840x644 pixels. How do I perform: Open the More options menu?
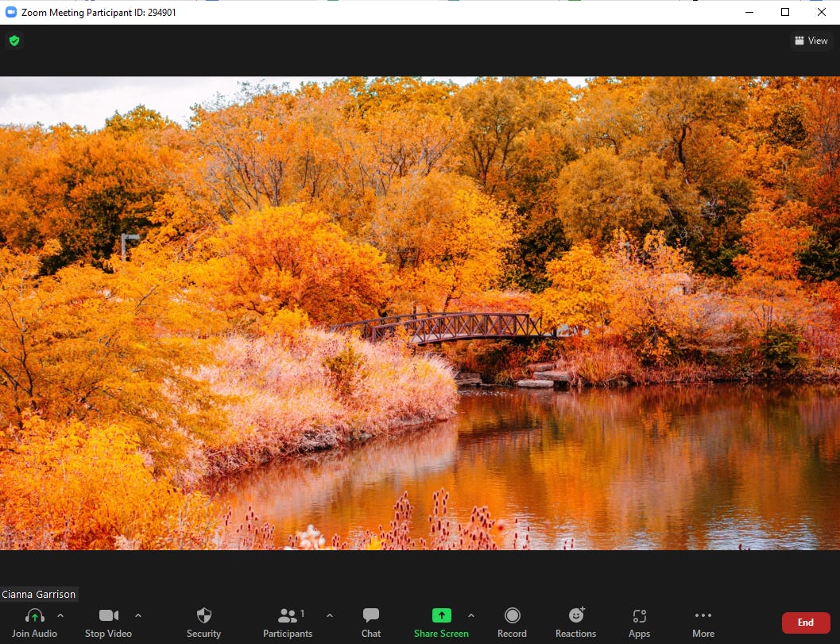click(703, 622)
